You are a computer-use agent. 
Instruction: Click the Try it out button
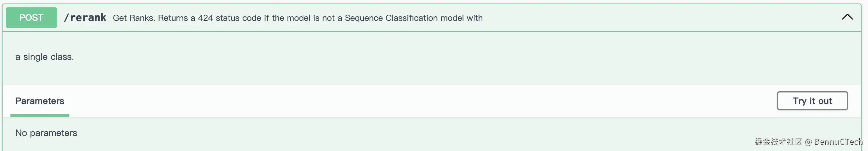pos(812,101)
